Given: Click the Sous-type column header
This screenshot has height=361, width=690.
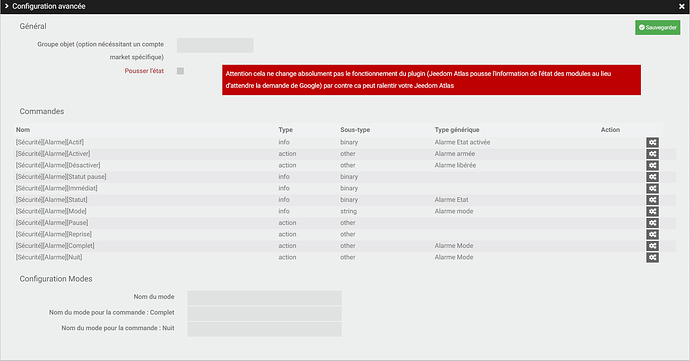Looking at the screenshot, I should [x=355, y=129].
